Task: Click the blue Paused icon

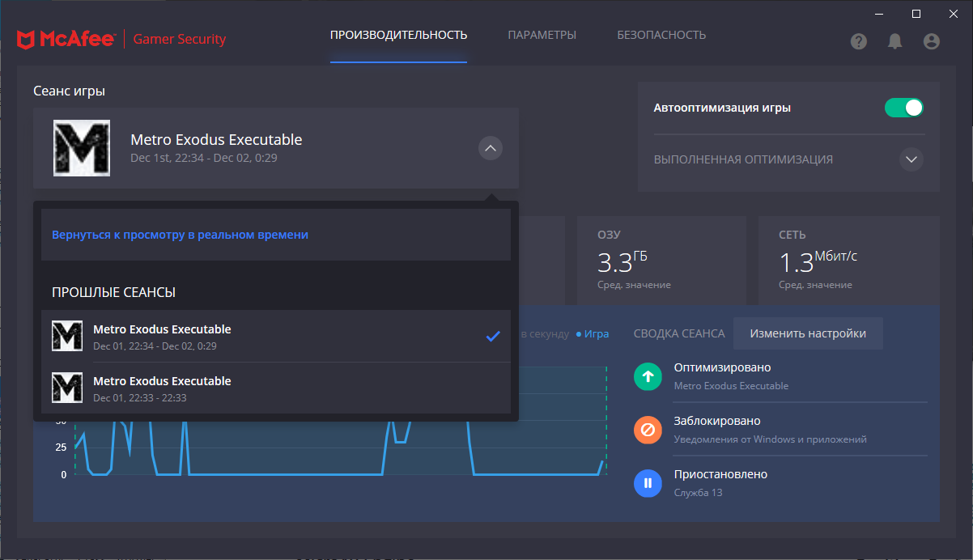Action: tap(648, 483)
